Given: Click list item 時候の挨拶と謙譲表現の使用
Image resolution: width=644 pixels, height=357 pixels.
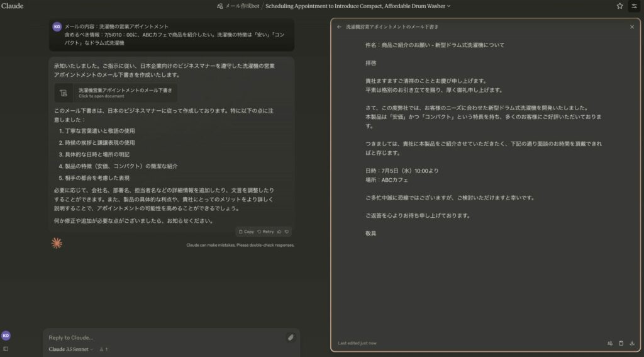Looking at the screenshot, I should (100, 142).
